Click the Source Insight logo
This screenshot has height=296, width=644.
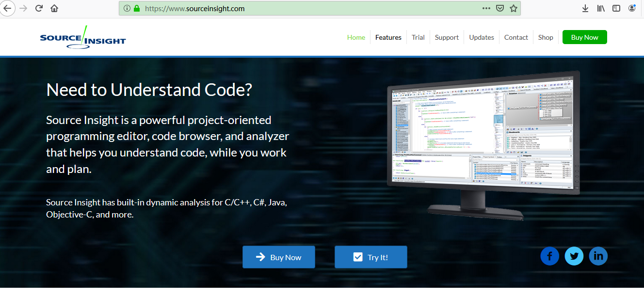pos(83,37)
